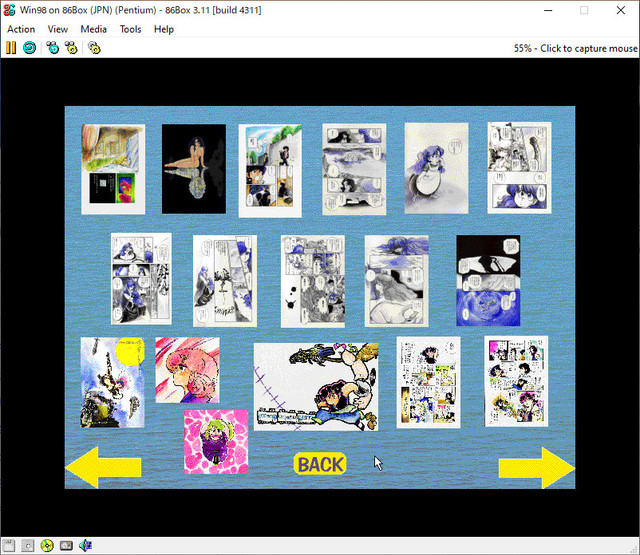The height and width of the screenshot is (555, 640).
Task: Pause the emulation with the pause icon
Action: coord(11,48)
